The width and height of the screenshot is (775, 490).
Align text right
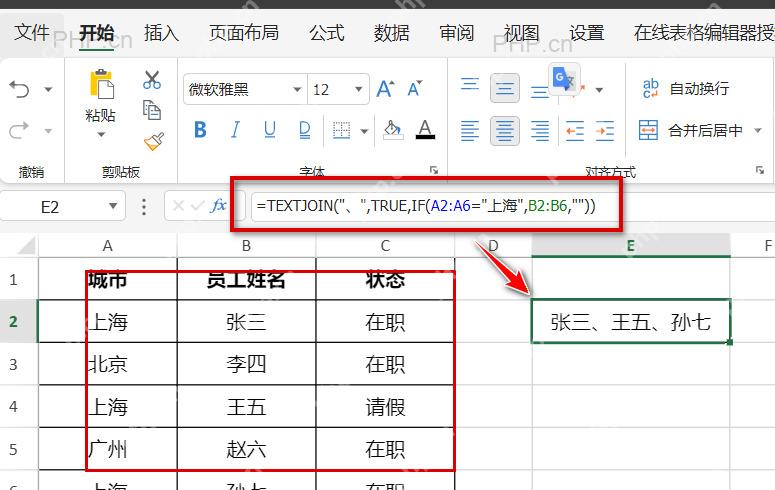coord(540,131)
